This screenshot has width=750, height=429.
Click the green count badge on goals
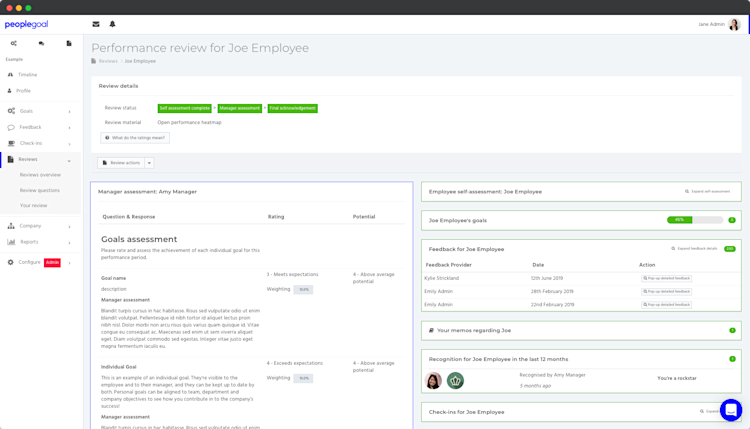tap(732, 220)
